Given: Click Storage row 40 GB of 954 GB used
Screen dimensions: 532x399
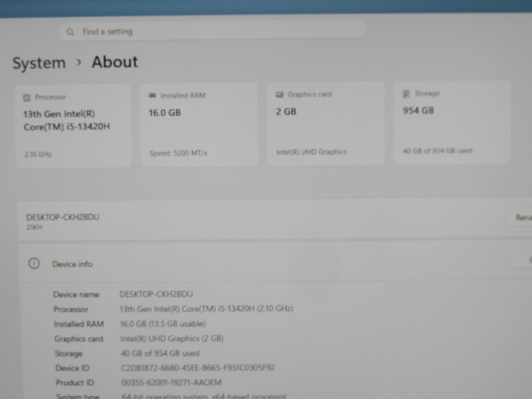Looking at the screenshot, I should (x=160, y=353).
